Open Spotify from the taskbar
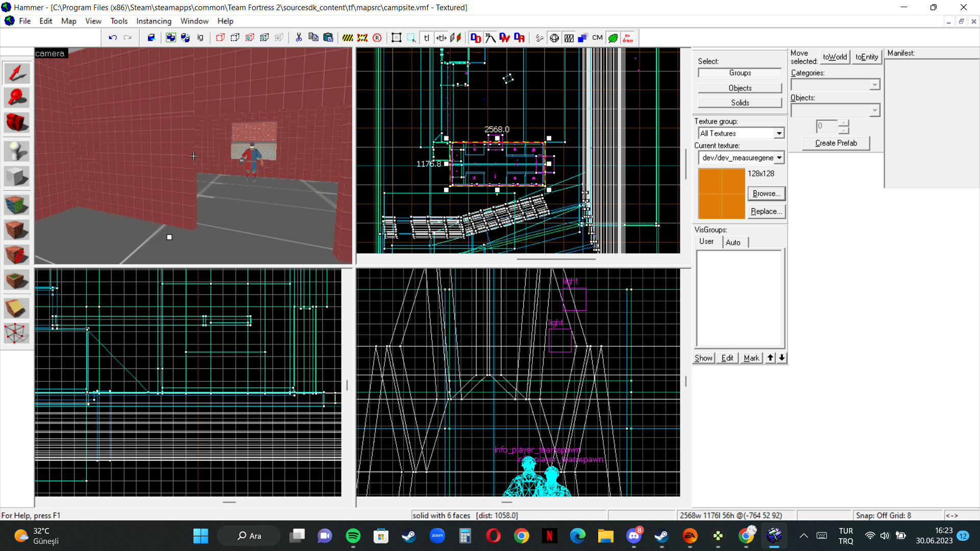This screenshot has width=980, height=551. [x=353, y=536]
